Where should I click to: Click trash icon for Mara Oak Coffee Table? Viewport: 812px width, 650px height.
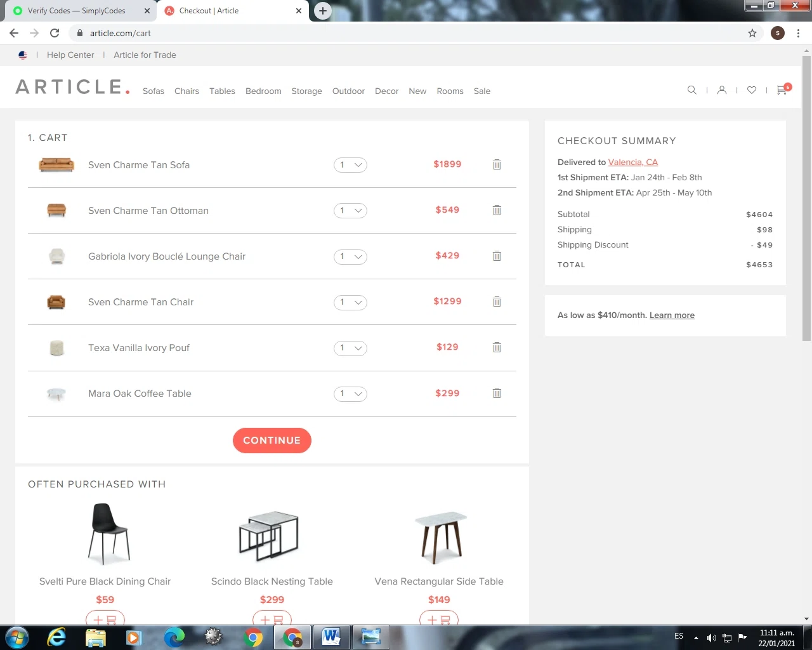coord(497,393)
